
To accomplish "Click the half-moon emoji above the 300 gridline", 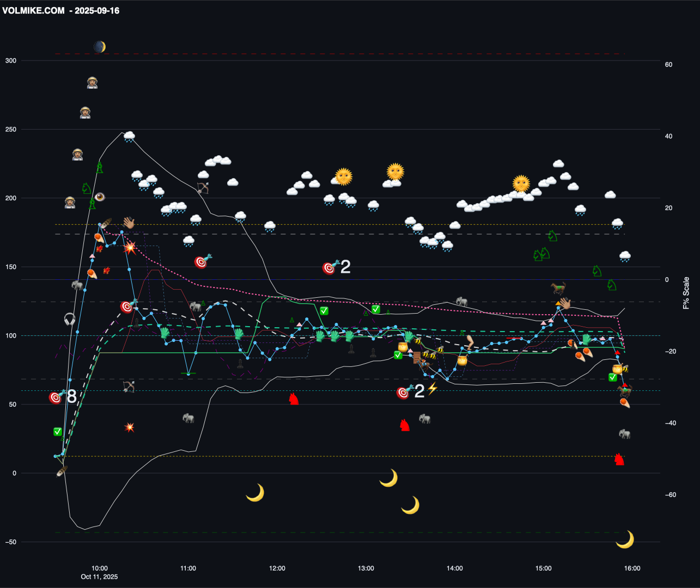I will (x=99, y=47).
